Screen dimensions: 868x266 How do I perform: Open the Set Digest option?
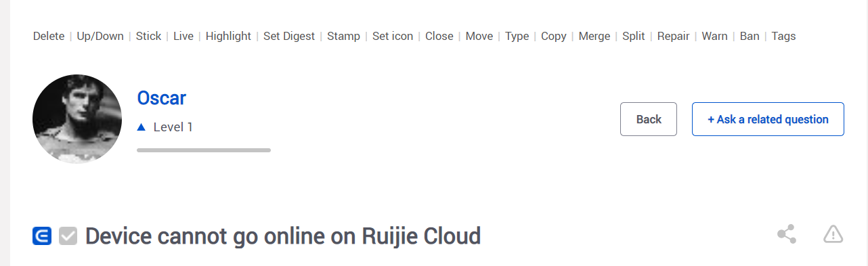tap(289, 36)
